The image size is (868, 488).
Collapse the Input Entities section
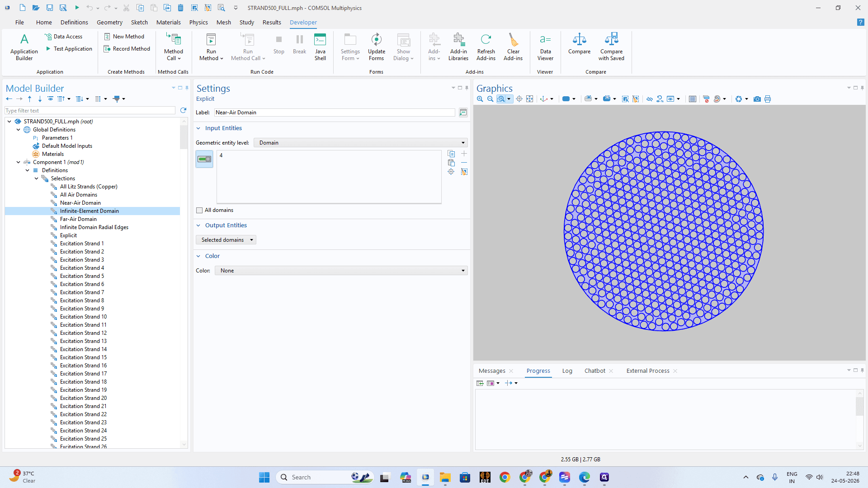[198, 128]
